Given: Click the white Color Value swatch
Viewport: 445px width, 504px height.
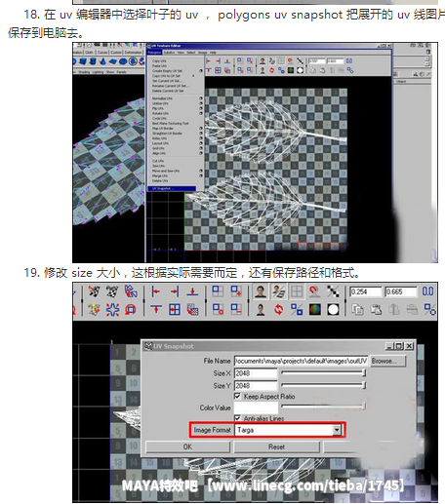Looking at the screenshot, I should click(x=256, y=407).
